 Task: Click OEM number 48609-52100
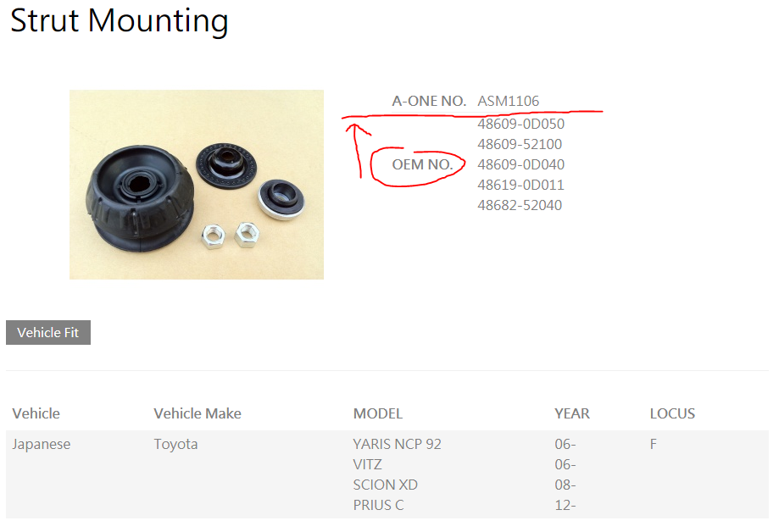pyautogui.click(x=520, y=144)
